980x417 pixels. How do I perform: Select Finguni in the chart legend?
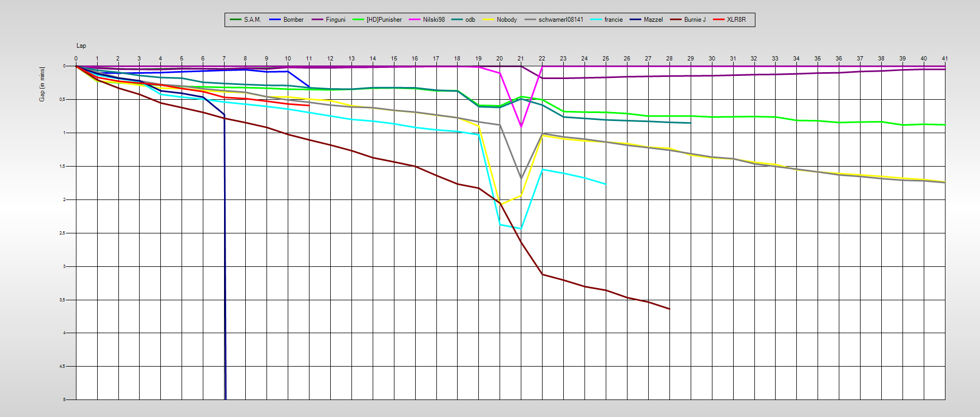[335, 20]
